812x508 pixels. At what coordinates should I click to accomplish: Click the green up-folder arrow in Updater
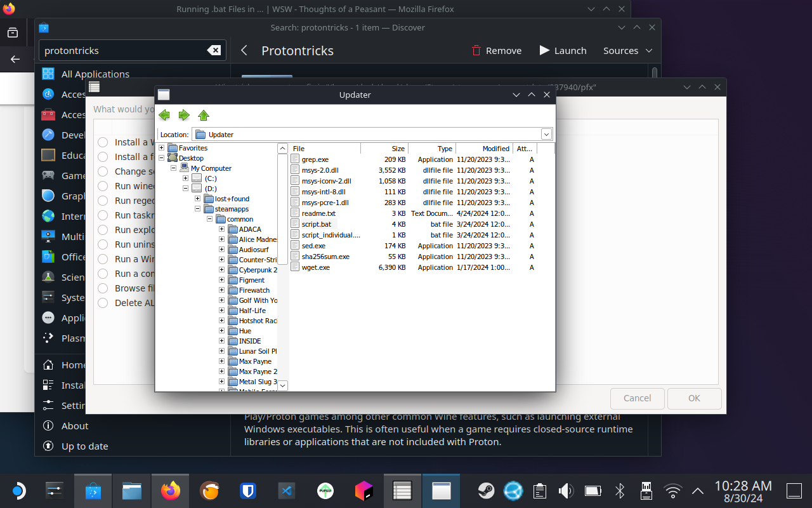(x=204, y=115)
